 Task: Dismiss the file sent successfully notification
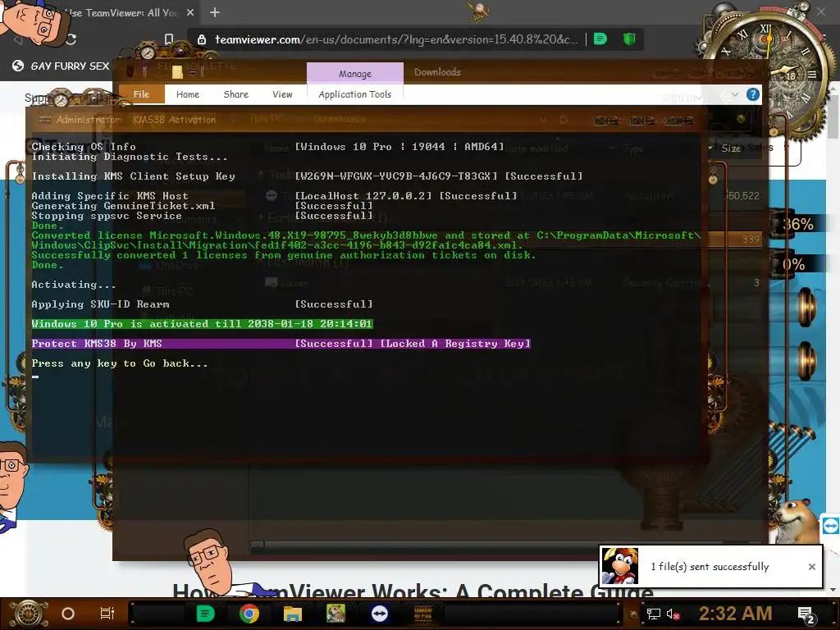[x=811, y=567]
